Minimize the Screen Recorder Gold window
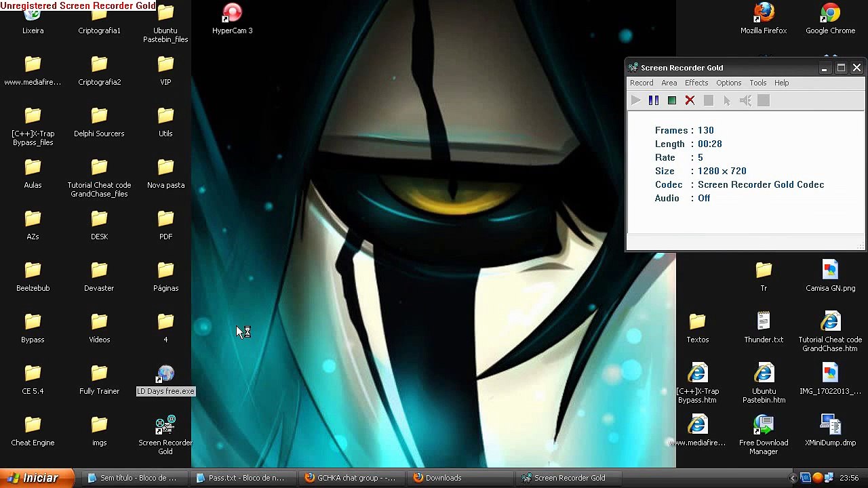 click(x=825, y=68)
